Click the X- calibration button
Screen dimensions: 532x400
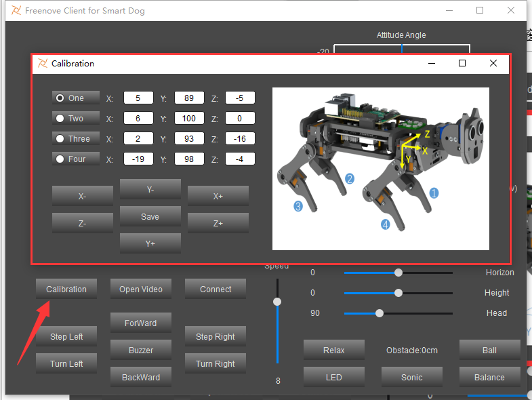coord(83,196)
